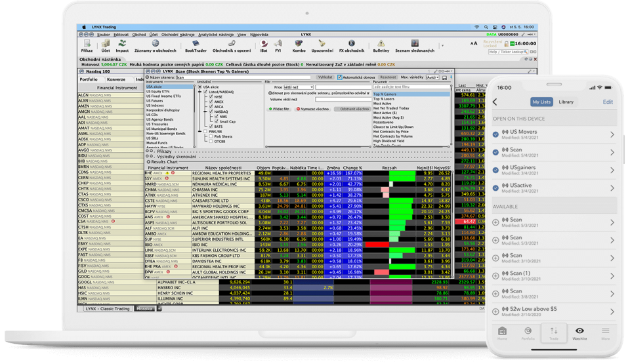The width and height of the screenshot is (630, 364).
Task: Launch the FX obchodník tool
Action: point(352,46)
